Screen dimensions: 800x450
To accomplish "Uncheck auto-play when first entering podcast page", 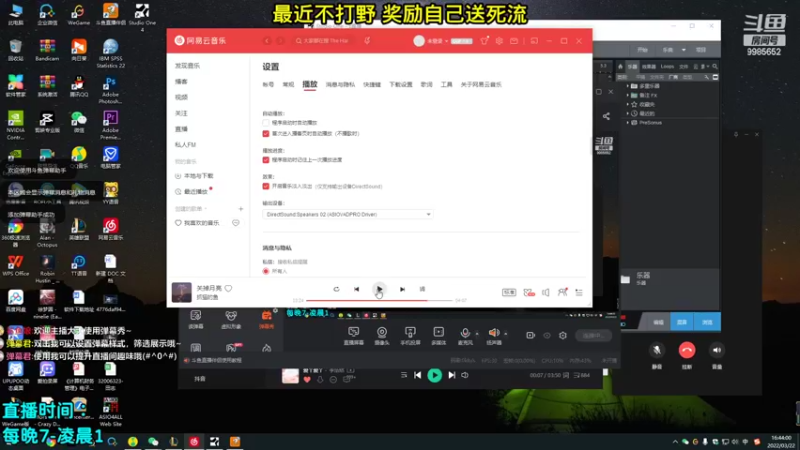I will coord(266,134).
